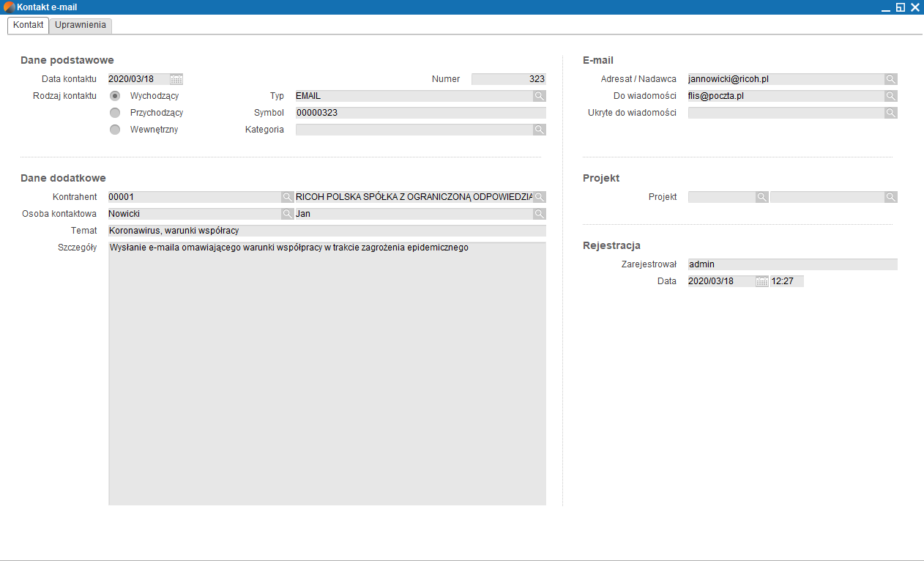Open lookup for Ukryte do wiadomości
The image size is (924, 561).
pos(890,113)
